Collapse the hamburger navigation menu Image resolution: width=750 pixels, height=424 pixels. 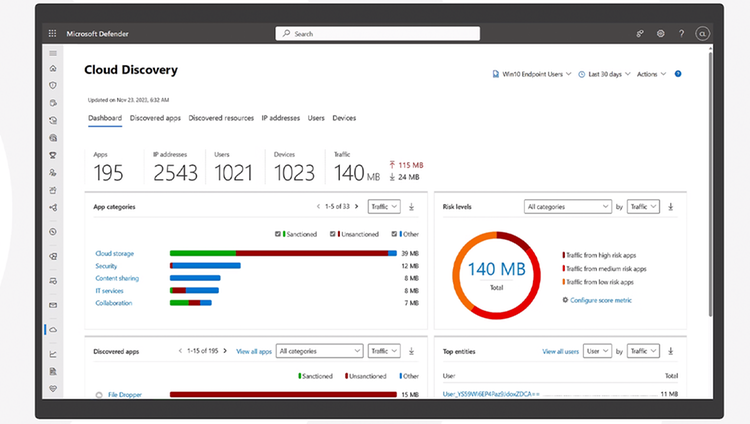[x=53, y=54]
